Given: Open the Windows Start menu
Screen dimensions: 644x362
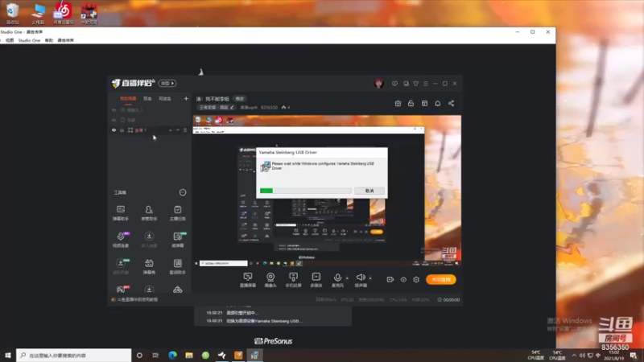Looking at the screenshot, I should 8,355.
